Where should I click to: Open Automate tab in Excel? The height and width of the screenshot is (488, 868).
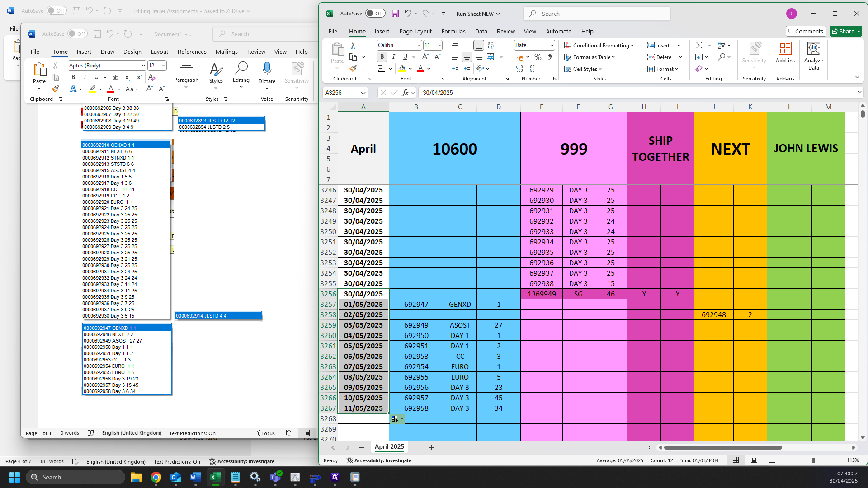558,31
